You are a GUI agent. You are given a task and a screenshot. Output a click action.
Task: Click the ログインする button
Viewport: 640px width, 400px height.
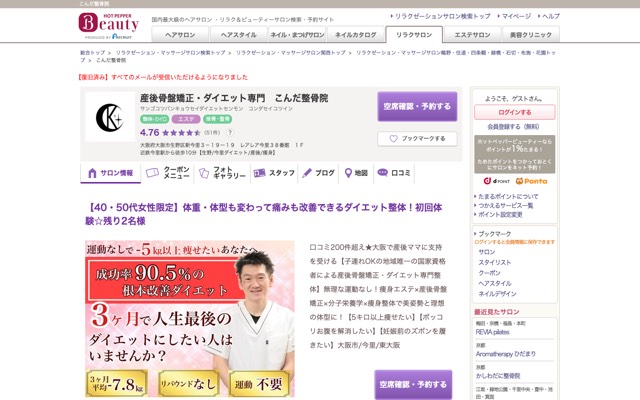[x=515, y=112]
